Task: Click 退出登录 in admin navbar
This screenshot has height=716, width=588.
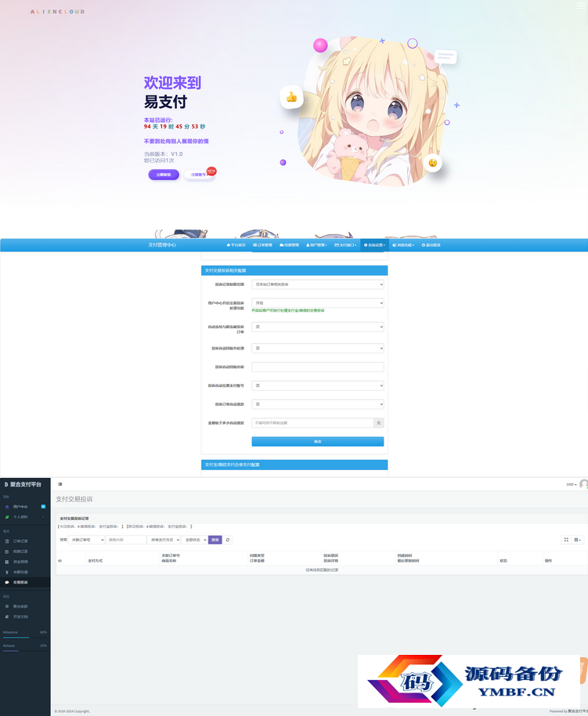Action: 431,245
